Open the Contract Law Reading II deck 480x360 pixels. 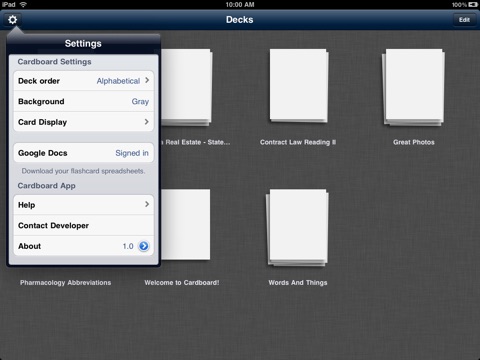pos(299,86)
